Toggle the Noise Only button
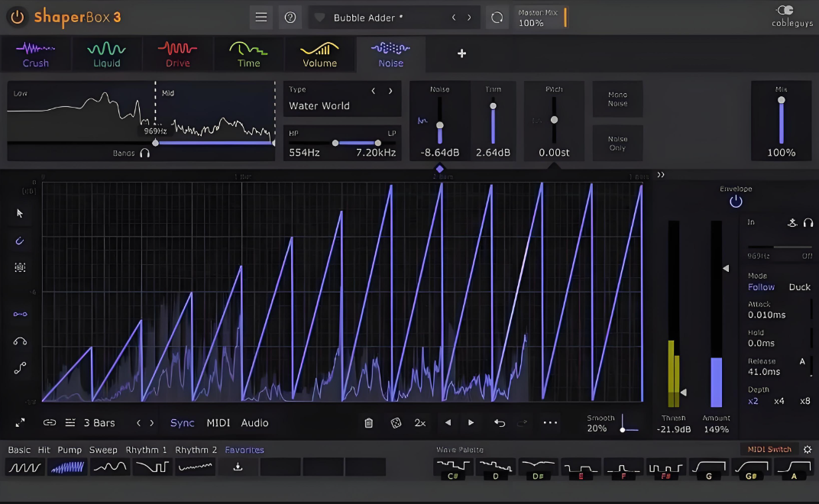This screenshot has width=819, height=504. tap(617, 143)
